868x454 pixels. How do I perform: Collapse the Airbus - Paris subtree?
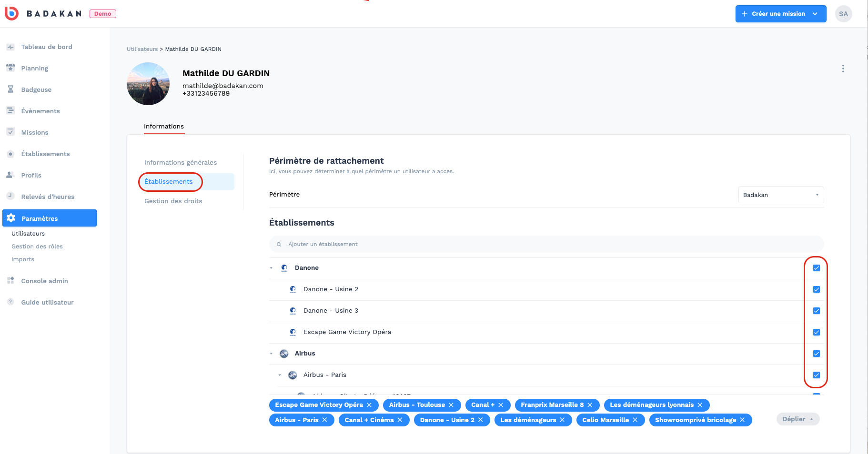280,375
